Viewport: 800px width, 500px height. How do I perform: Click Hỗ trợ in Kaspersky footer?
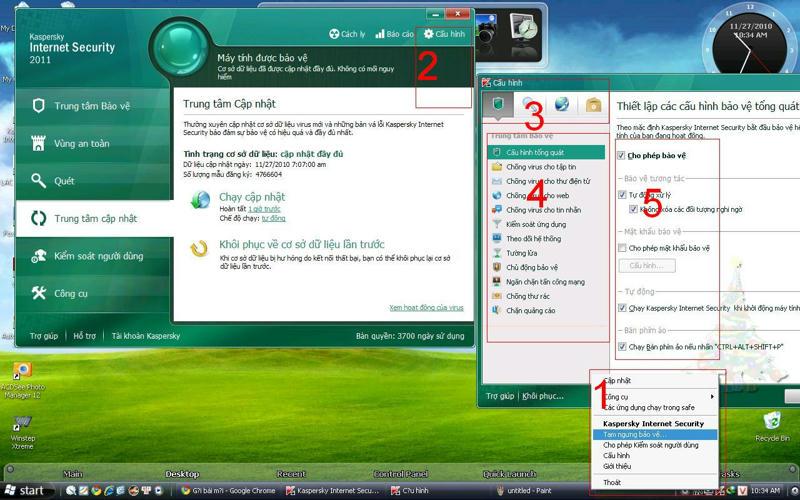pyautogui.click(x=85, y=336)
